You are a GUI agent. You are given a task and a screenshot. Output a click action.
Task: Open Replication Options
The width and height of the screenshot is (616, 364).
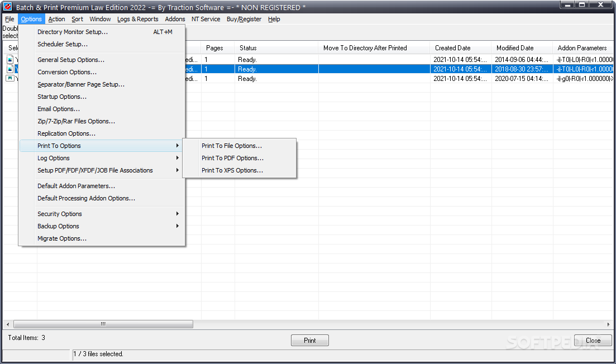pyautogui.click(x=102, y=133)
